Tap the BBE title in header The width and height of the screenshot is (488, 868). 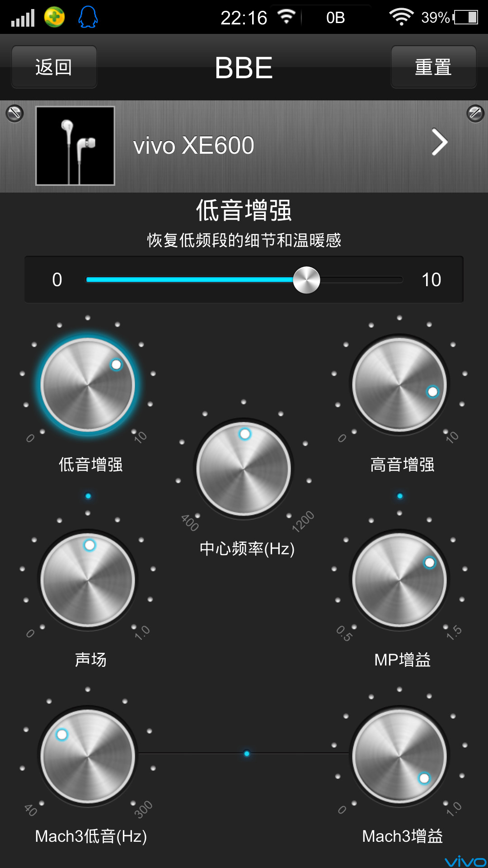244,68
